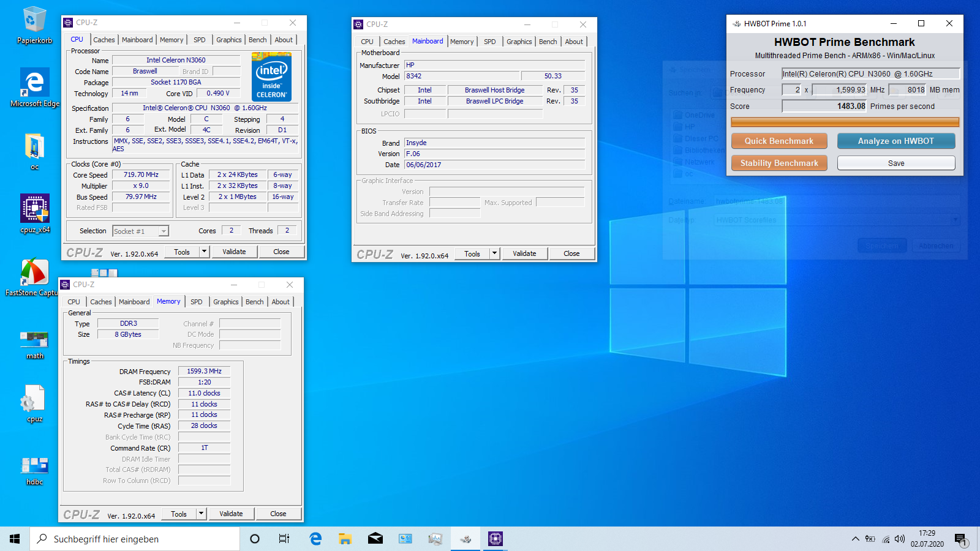Open volume tray icon

pos(900,539)
